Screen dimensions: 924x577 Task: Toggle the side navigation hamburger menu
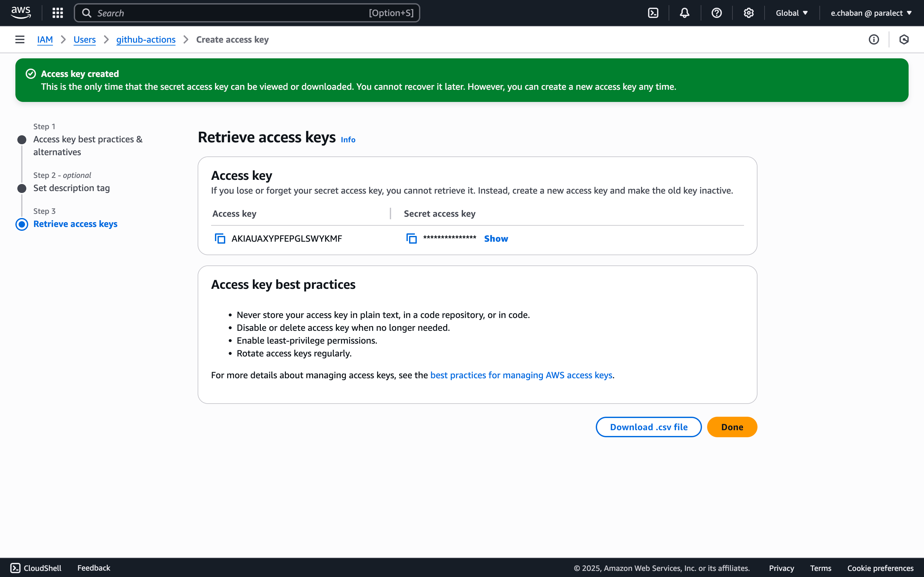point(20,39)
